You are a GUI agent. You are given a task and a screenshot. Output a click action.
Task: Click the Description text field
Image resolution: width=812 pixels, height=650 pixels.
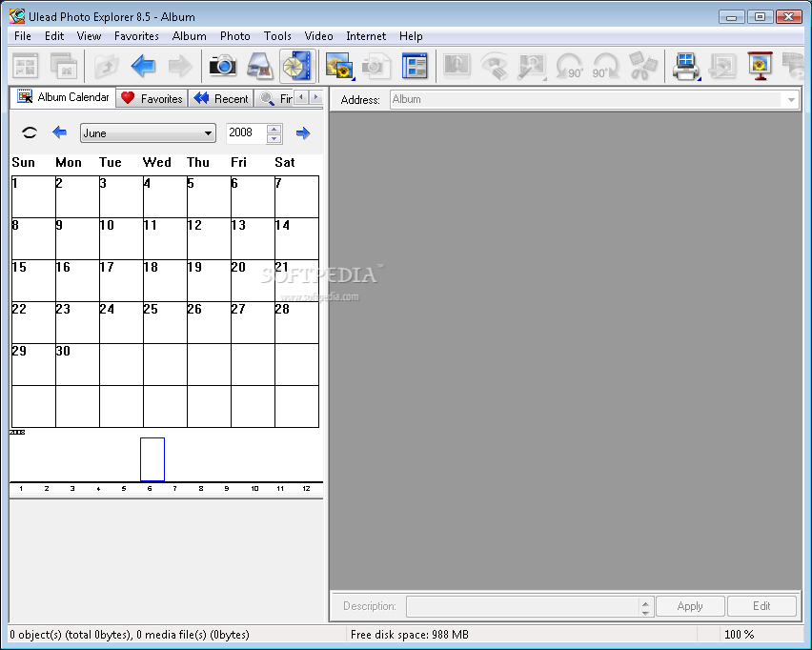pos(523,606)
